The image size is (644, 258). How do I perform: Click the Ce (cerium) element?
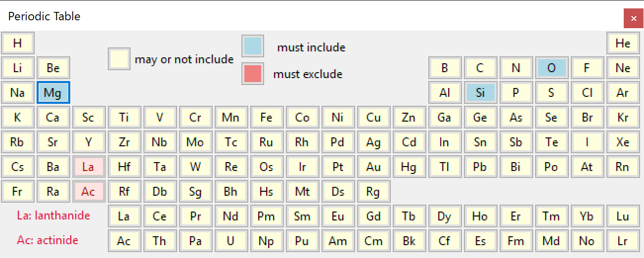160,216
